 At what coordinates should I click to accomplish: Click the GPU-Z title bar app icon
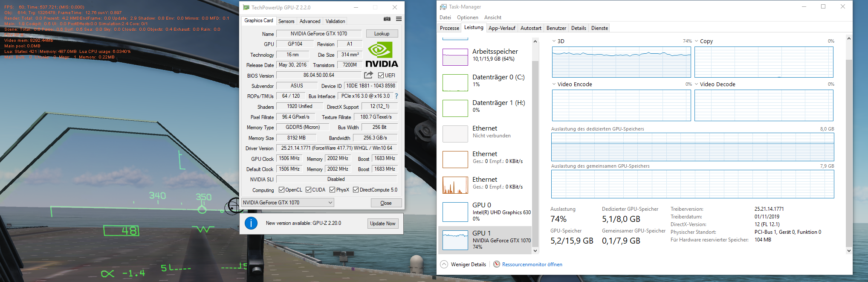pyautogui.click(x=246, y=7)
